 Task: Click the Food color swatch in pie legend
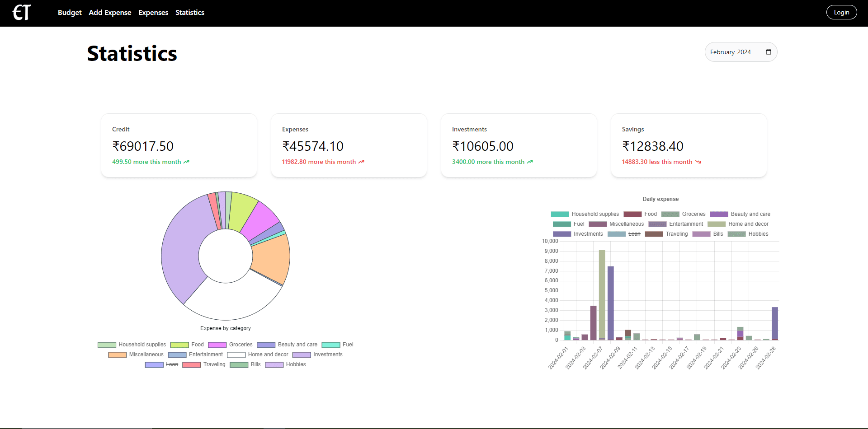179,345
